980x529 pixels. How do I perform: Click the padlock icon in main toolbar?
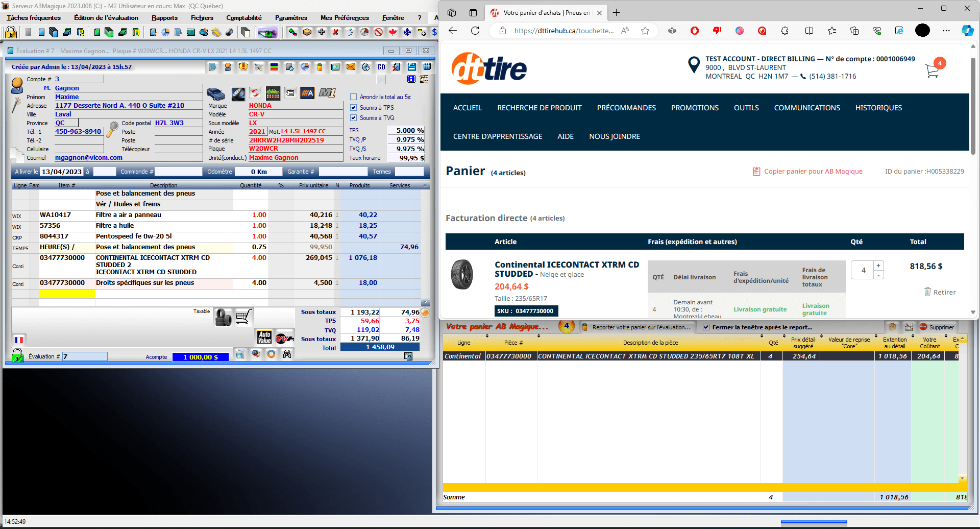tap(11, 33)
